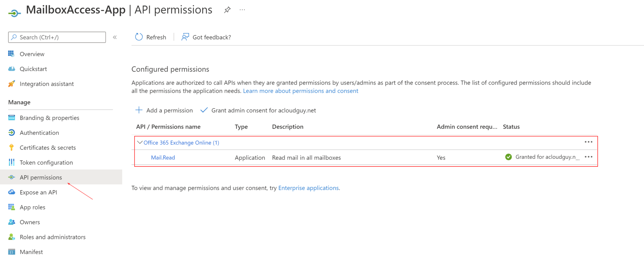Screen dimensions: 644x261
Task: Focus the Search (Ctrl+/) box
Action: [x=57, y=37]
